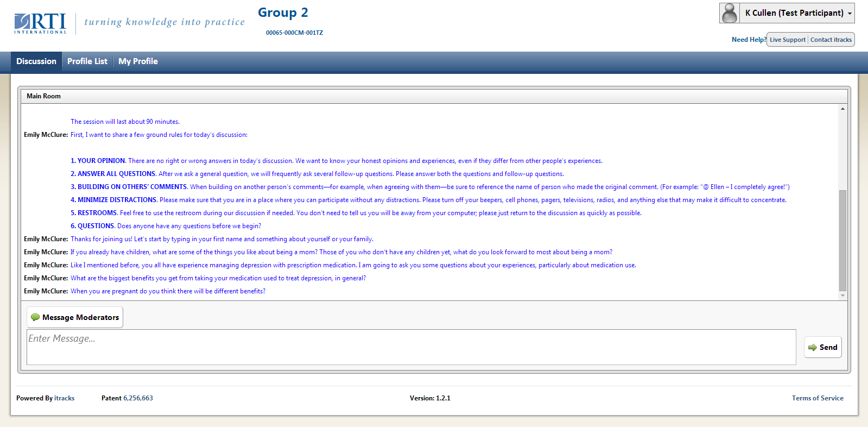The image size is (868, 427).
Task: Click the '5. RESTROOMS' rule line
Action: point(356,213)
